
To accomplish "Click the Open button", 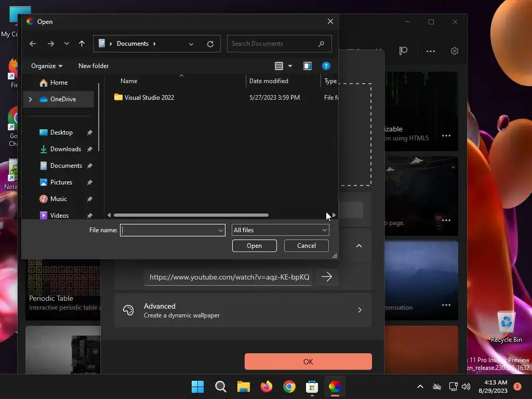I will click(255, 246).
